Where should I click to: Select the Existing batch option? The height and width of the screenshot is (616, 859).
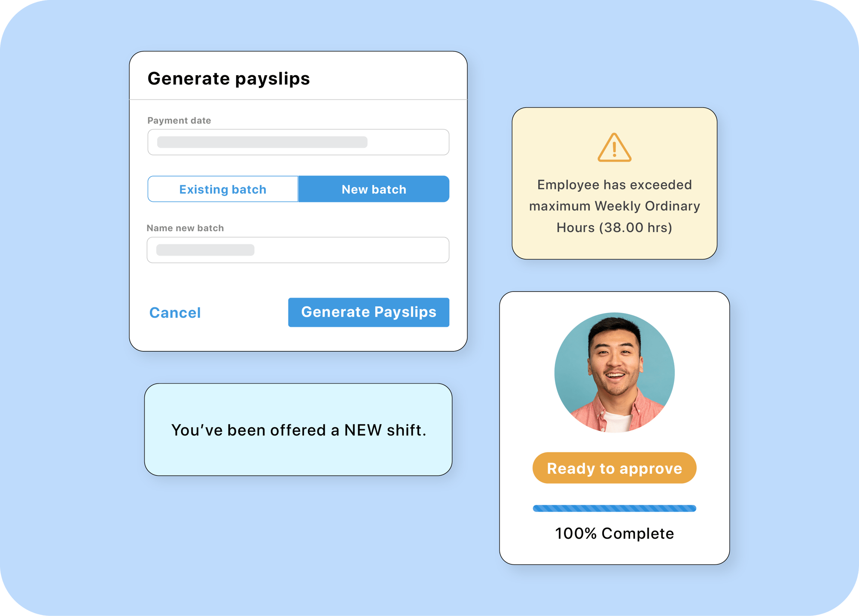(222, 189)
